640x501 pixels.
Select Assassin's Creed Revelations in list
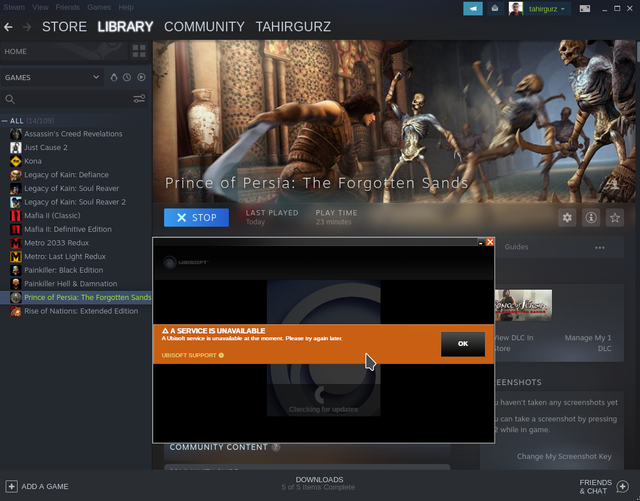73,134
